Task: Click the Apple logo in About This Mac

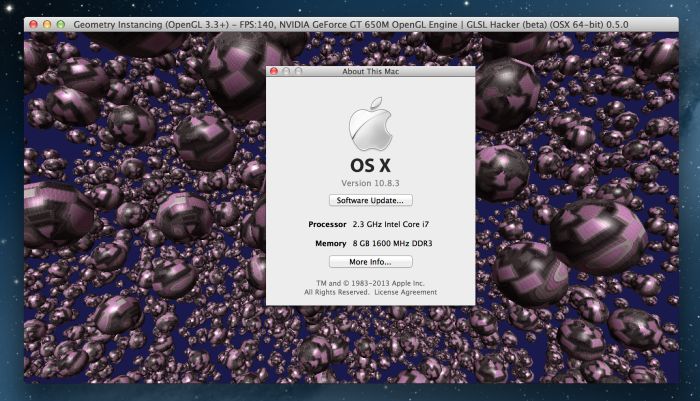Action: (371, 124)
